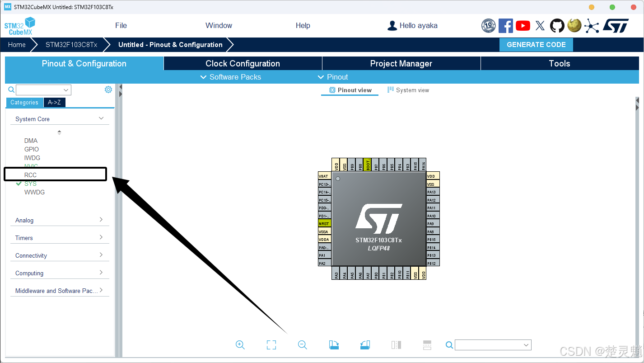Rotate the chip view clockwise
The width and height of the screenshot is (644, 363).
334,345
